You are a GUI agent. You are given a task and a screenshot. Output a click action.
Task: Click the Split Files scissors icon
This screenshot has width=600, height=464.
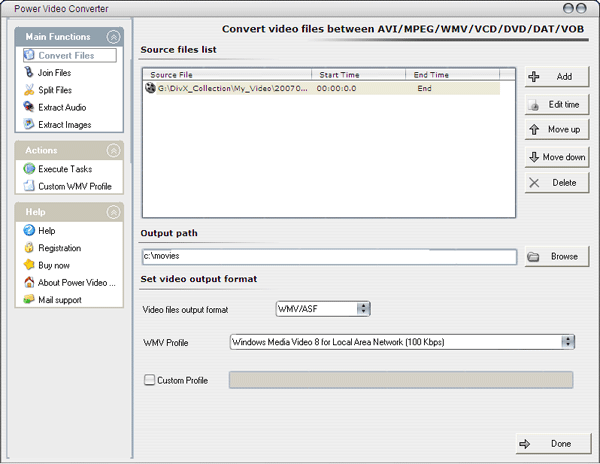pos(29,90)
